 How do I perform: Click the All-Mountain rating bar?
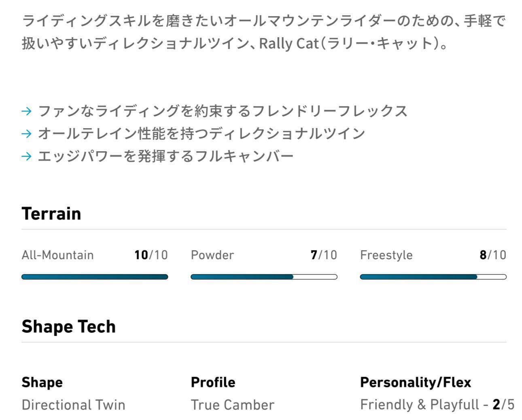[95, 277]
